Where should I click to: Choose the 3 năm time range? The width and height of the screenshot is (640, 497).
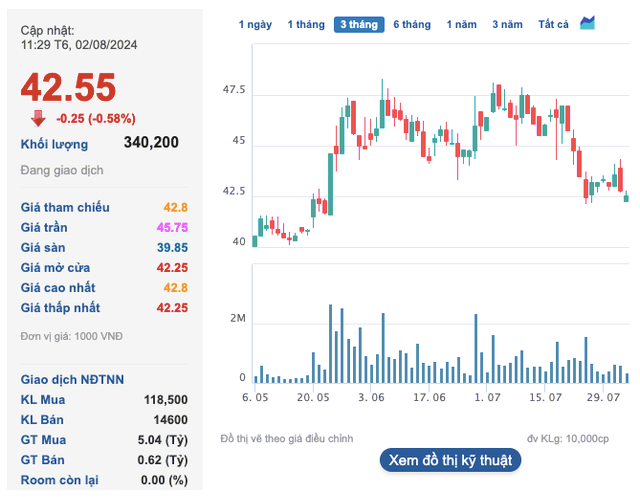click(x=508, y=24)
